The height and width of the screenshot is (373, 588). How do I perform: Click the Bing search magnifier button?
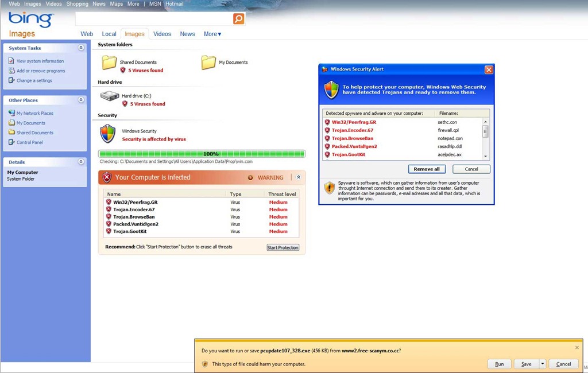point(238,18)
